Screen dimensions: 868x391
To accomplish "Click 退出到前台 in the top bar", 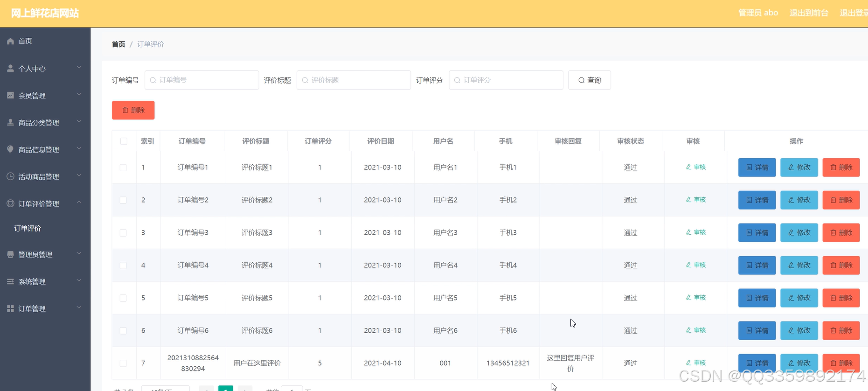I will coord(809,13).
